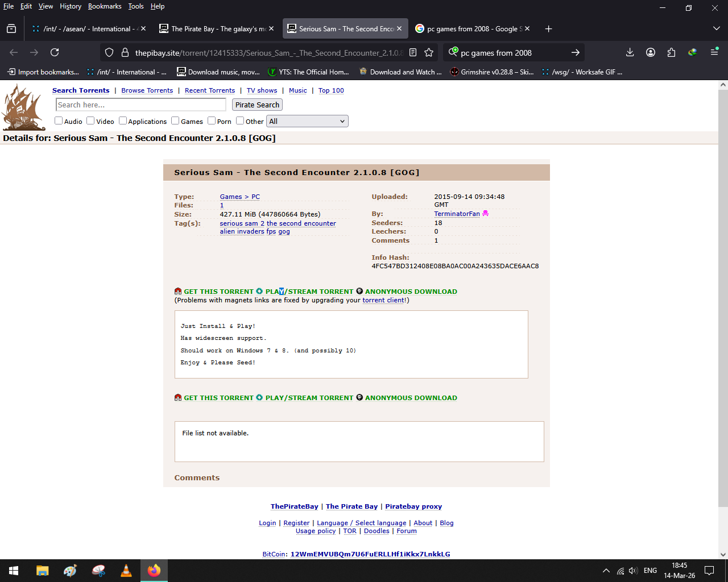This screenshot has height=582, width=728.
Task: Open the Browse Torrents link
Action: coord(147,90)
